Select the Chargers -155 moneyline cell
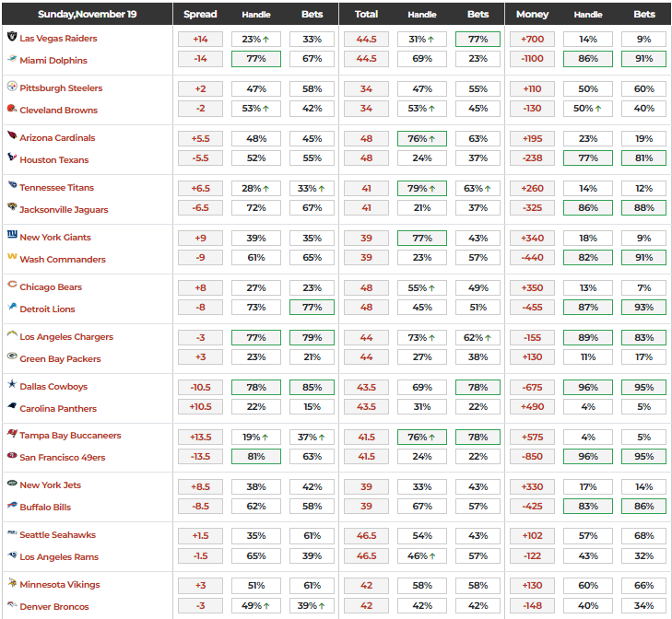This screenshot has height=619, width=672. (532, 337)
